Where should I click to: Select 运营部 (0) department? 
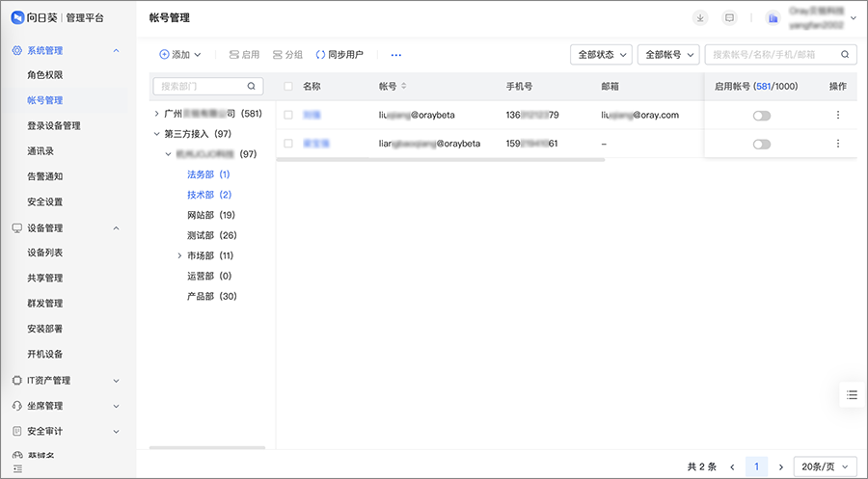[x=209, y=276]
